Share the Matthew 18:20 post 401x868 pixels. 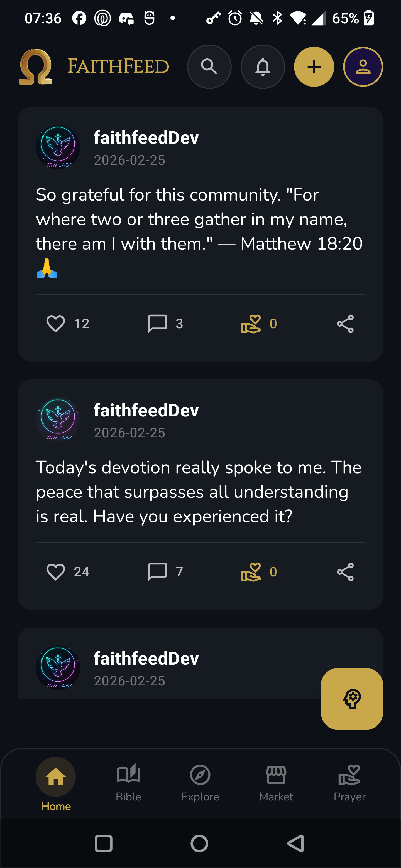click(345, 324)
